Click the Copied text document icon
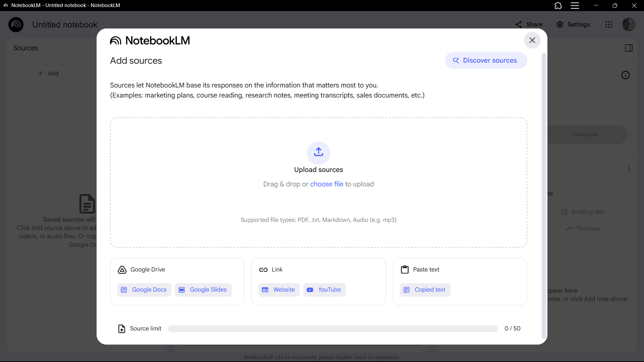Screen dimensions: 644x362 point(406,290)
